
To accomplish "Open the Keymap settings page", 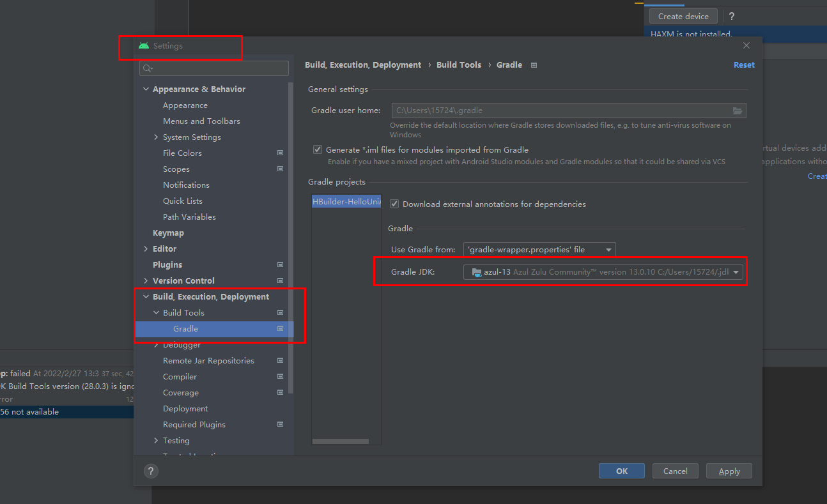I will (x=168, y=233).
